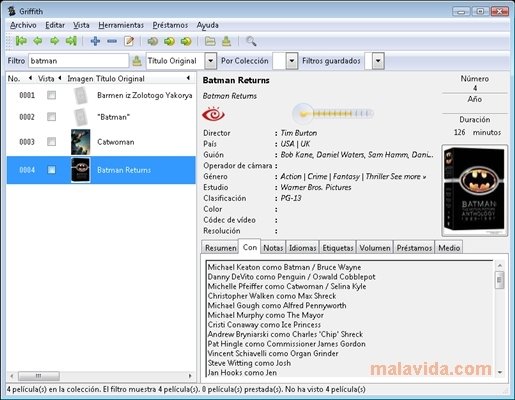The height and width of the screenshot is (400, 515).
Task: Go to previous movie with left arrow
Action: point(38,41)
